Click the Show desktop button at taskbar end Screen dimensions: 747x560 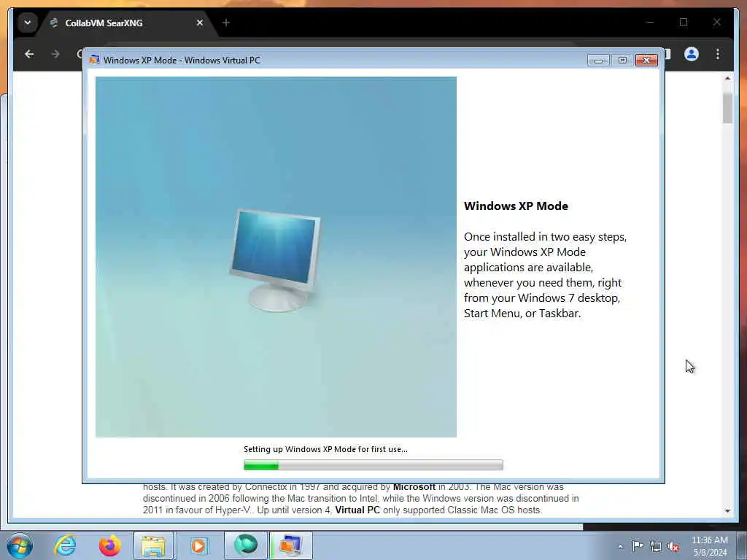(x=742, y=545)
